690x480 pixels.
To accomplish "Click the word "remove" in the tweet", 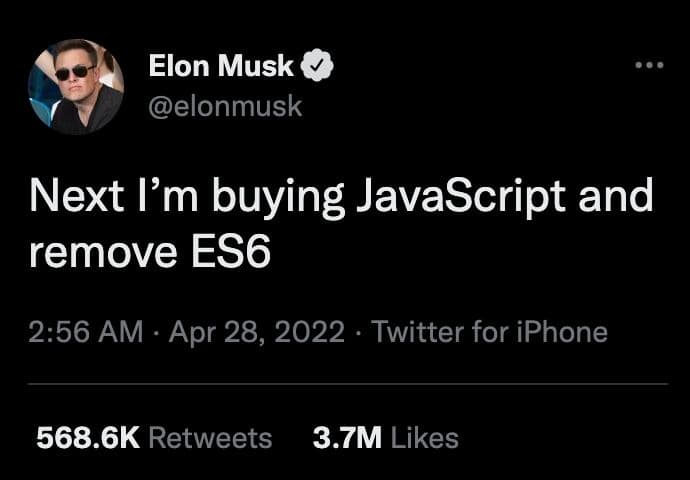I will click(x=103, y=254).
